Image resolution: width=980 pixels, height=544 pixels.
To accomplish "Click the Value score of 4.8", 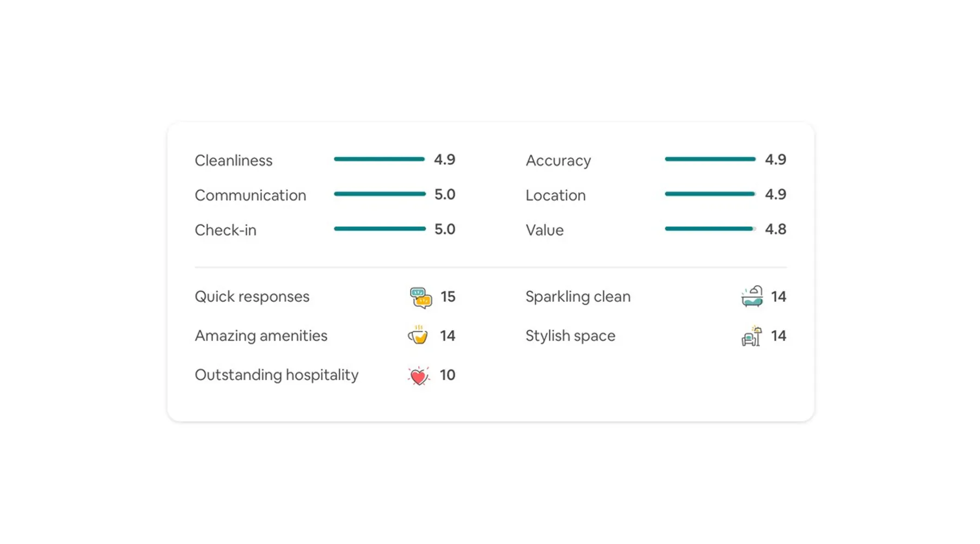I will pos(775,229).
